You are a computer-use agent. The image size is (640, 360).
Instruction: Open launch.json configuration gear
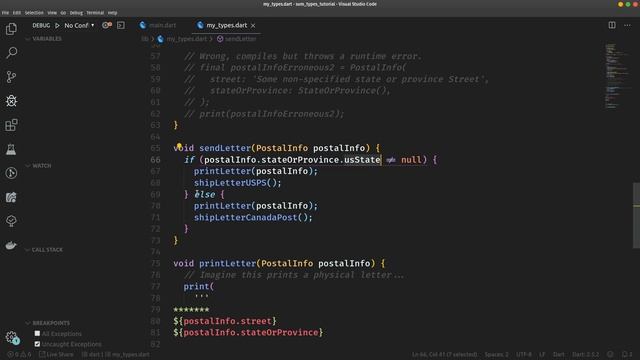(107, 25)
